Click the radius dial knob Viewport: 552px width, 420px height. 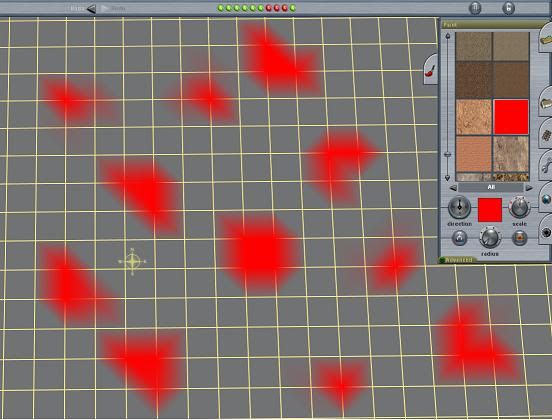pos(490,238)
